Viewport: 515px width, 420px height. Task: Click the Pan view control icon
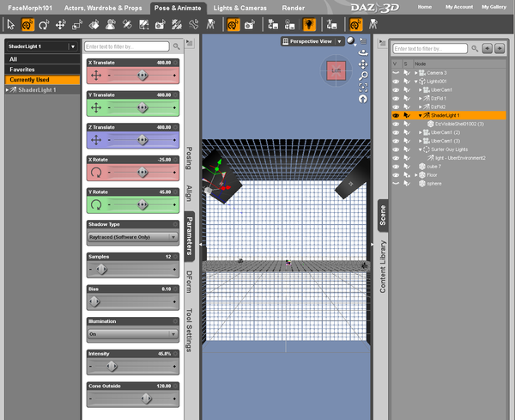(363, 64)
